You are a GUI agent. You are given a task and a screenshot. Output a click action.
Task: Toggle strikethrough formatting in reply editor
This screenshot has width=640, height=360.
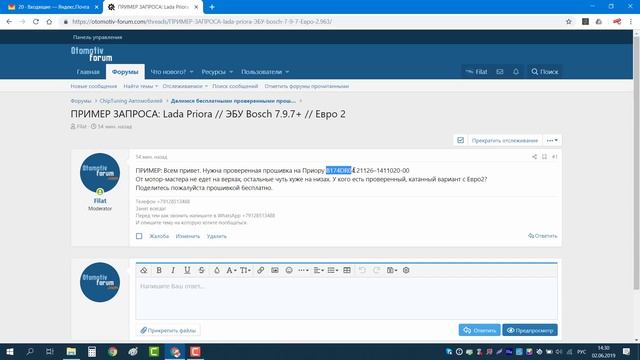click(x=202, y=270)
